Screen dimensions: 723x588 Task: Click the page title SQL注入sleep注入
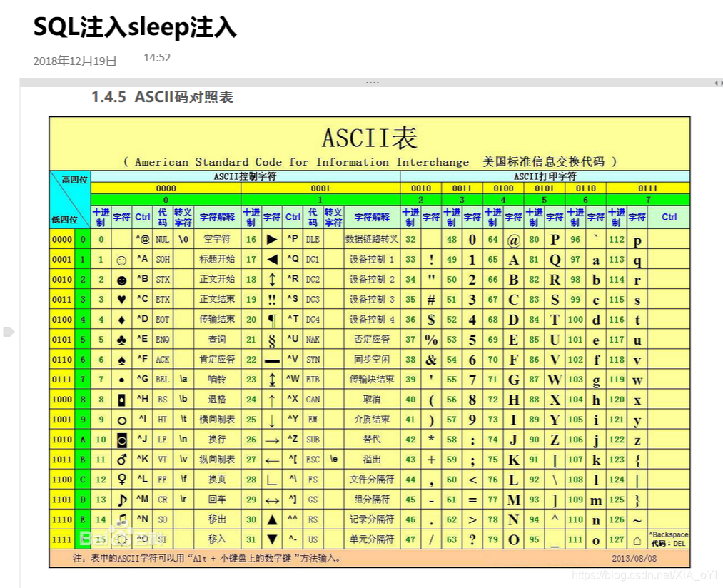click(135, 27)
